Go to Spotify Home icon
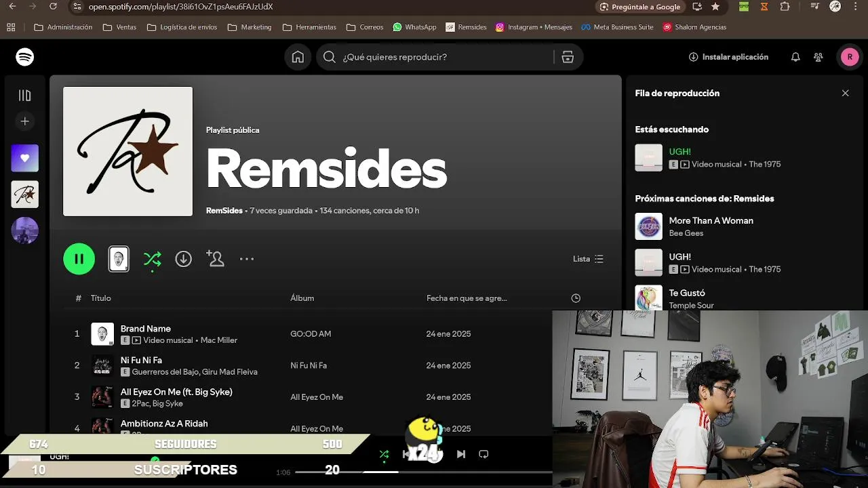Viewport: 868px width, 488px height. (298, 57)
